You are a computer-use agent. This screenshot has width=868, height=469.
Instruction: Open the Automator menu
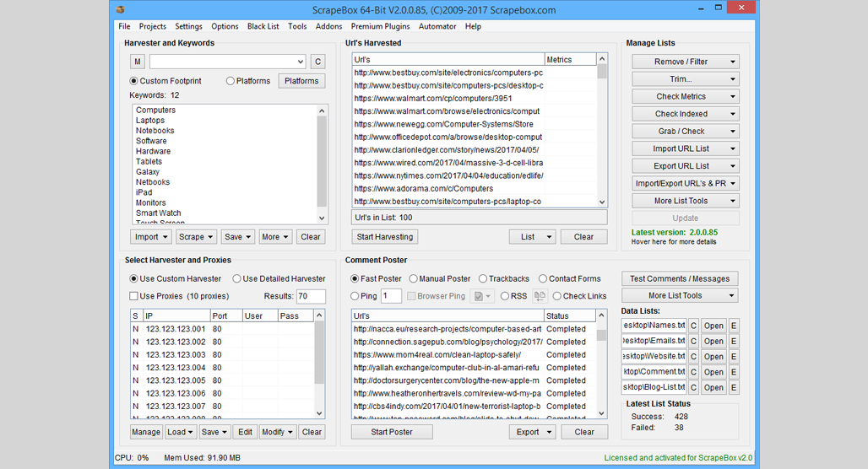coord(437,26)
